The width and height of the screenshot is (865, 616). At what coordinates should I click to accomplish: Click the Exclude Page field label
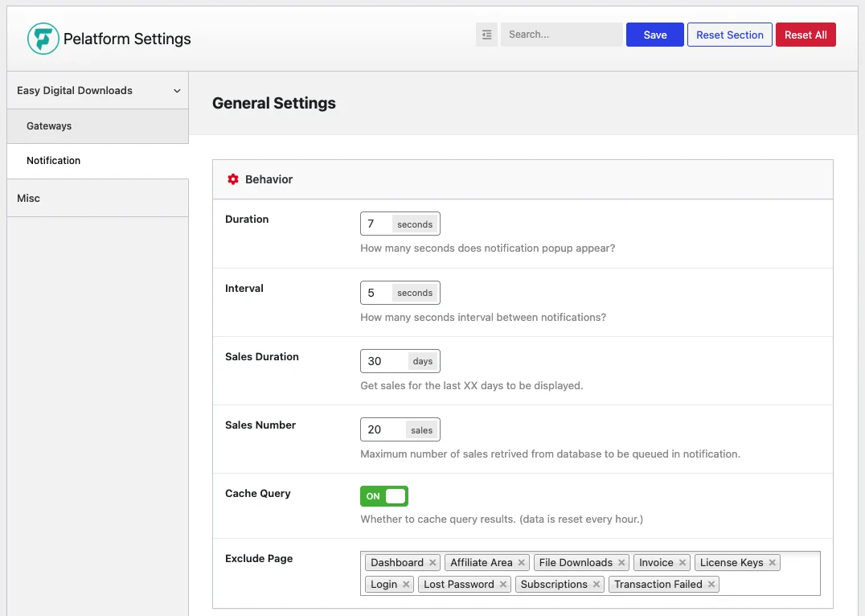[x=259, y=559]
